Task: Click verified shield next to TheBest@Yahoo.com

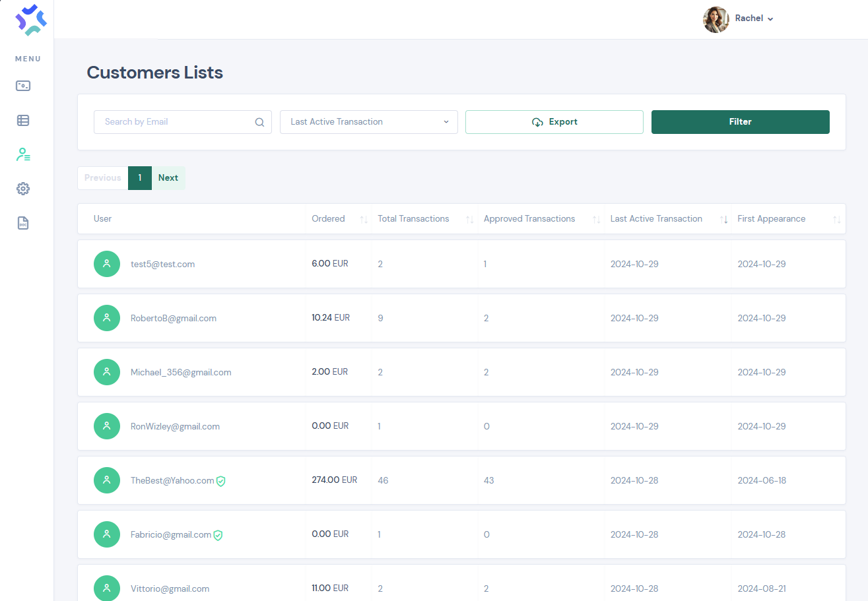Action: coord(221,481)
